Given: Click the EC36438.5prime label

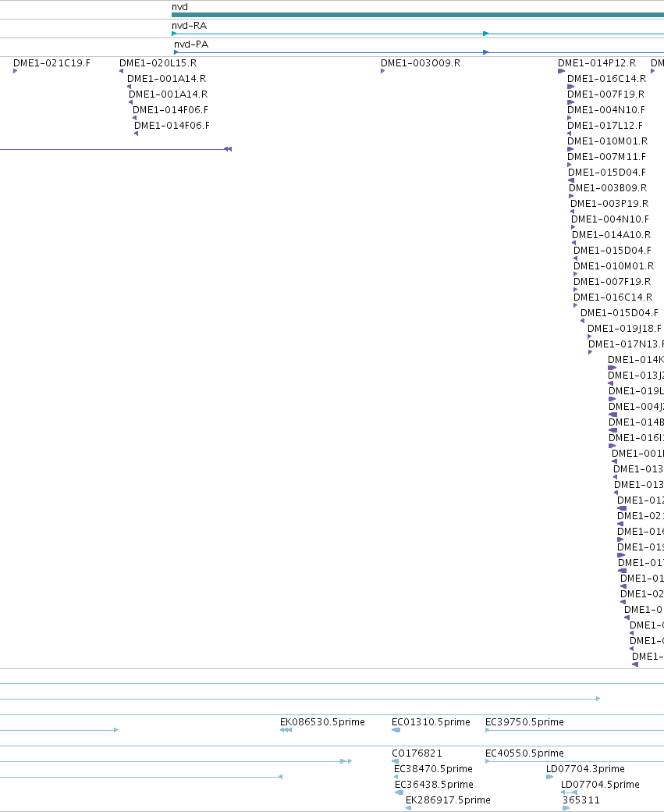Looking at the screenshot, I should 434,784.
